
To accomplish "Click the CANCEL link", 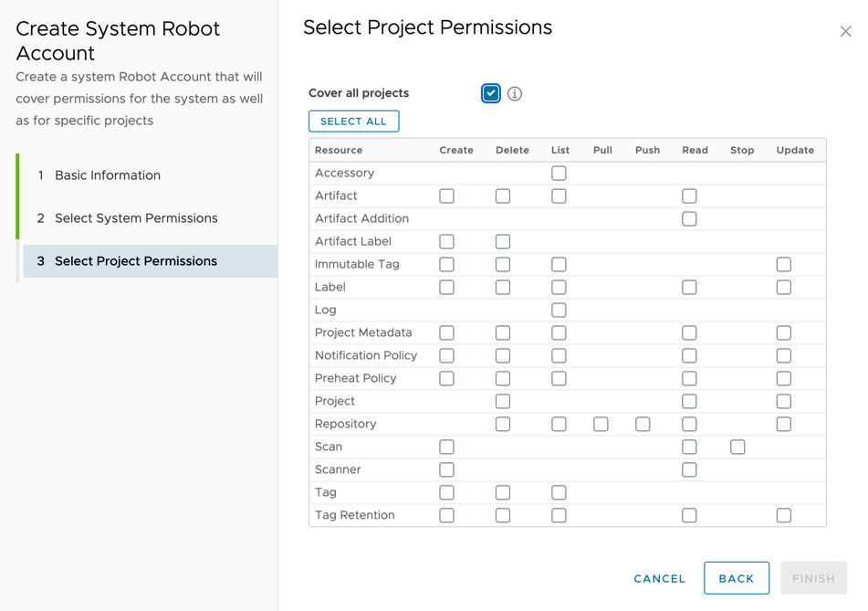I will pyautogui.click(x=659, y=578).
